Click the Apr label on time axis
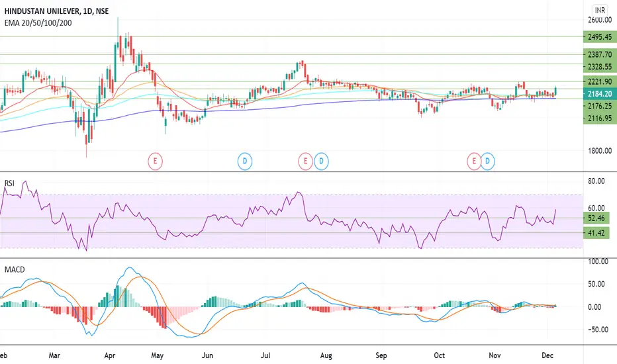Viewport: 617px width, 364px height. [x=110, y=355]
